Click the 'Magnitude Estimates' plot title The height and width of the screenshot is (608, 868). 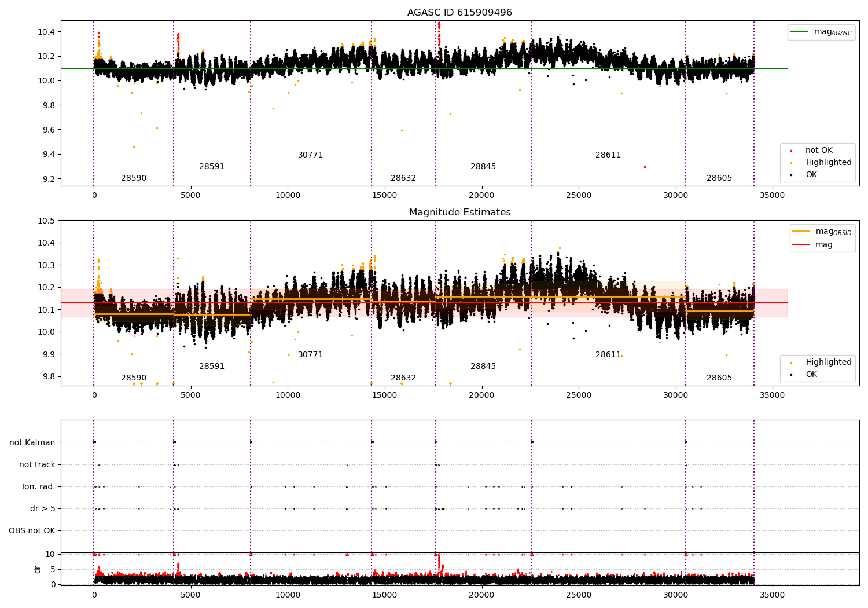[459, 213]
